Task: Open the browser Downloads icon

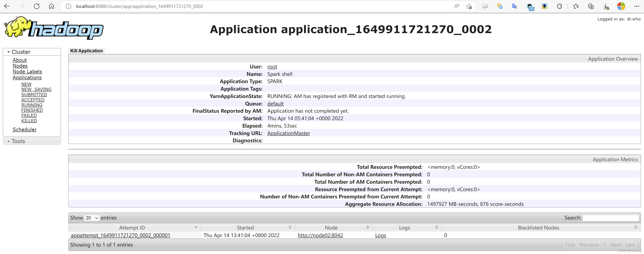Action: 606,6
